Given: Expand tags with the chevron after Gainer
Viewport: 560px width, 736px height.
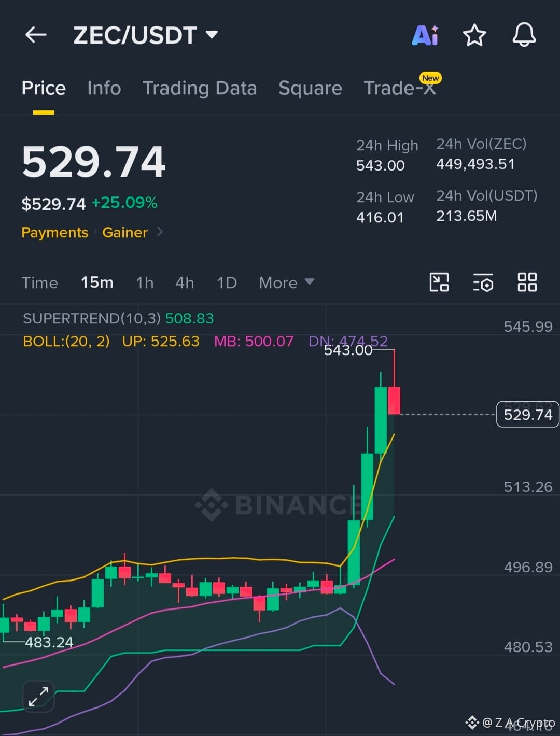Looking at the screenshot, I should point(160,232).
